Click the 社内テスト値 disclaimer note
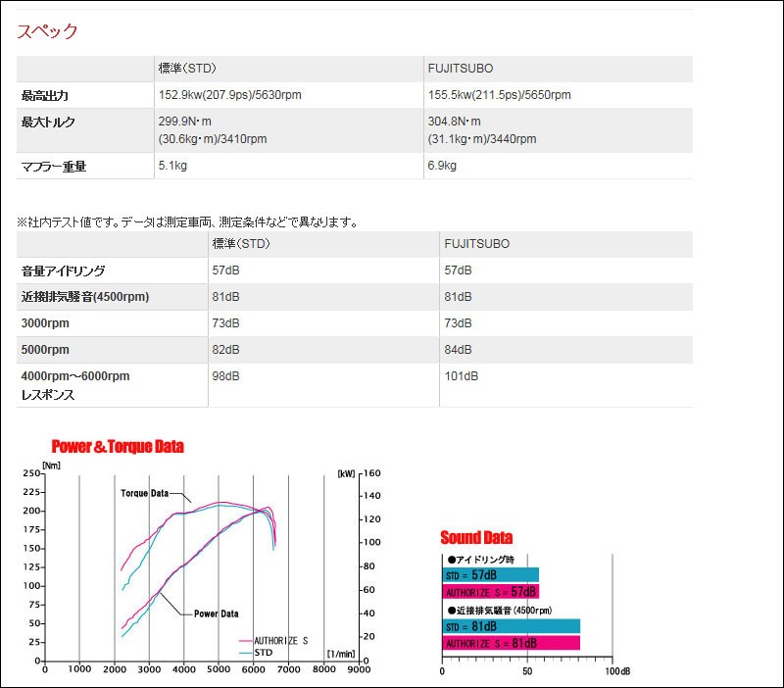Image resolution: width=784 pixels, height=688 pixels. point(187,222)
